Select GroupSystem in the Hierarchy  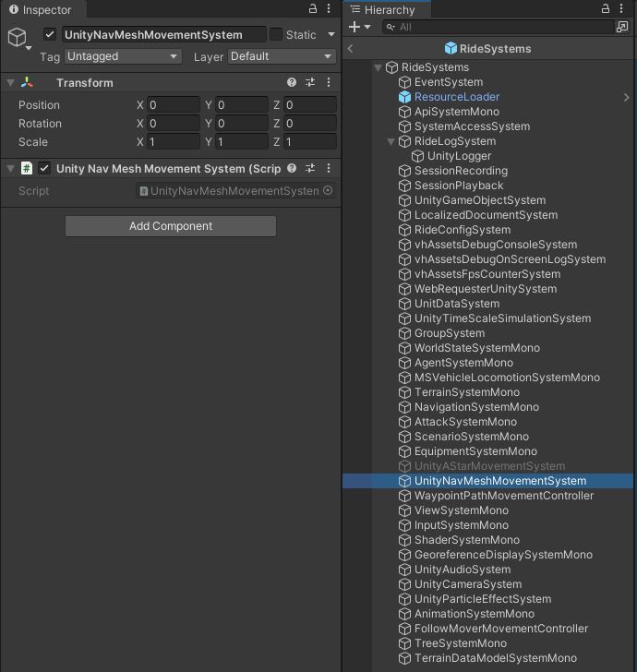point(450,333)
